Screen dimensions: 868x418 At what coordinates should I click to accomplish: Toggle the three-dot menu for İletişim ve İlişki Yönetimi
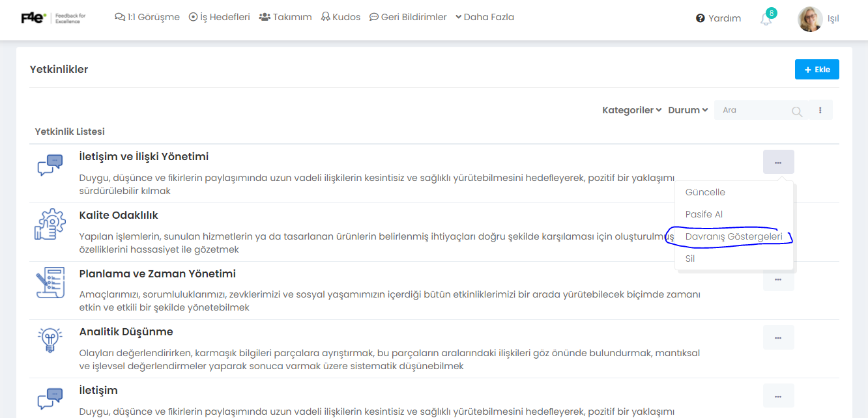click(x=779, y=162)
